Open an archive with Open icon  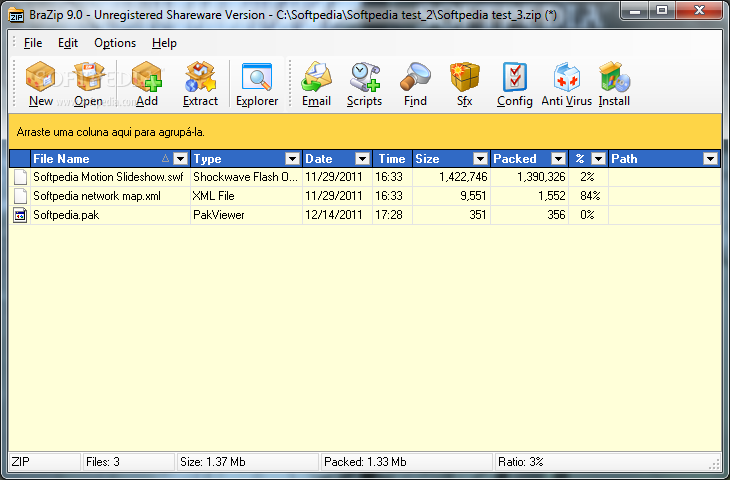click(x=88, y=84)
